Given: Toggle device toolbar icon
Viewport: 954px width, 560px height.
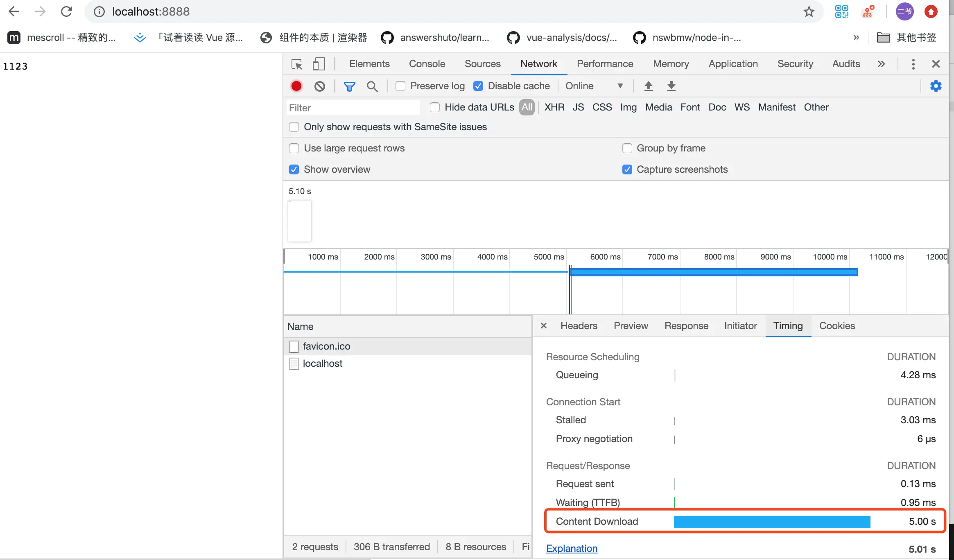Looking at the screenshot, I should click(319, 64).
